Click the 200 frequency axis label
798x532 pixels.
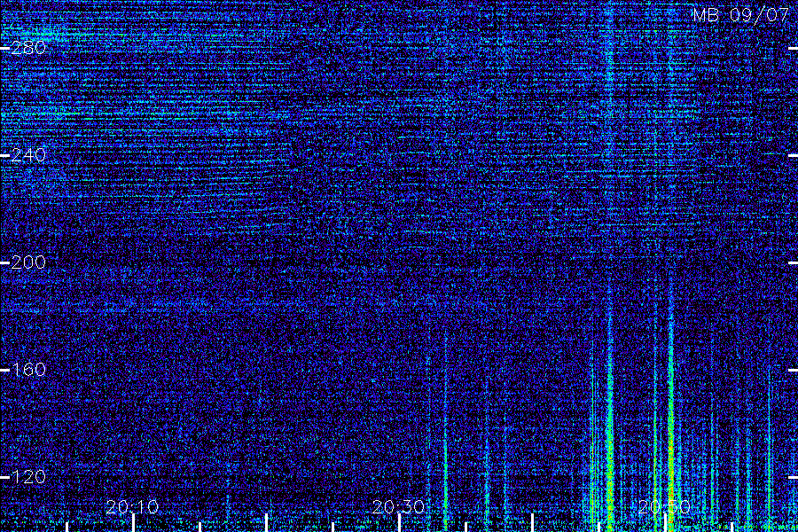click(28, 262)
